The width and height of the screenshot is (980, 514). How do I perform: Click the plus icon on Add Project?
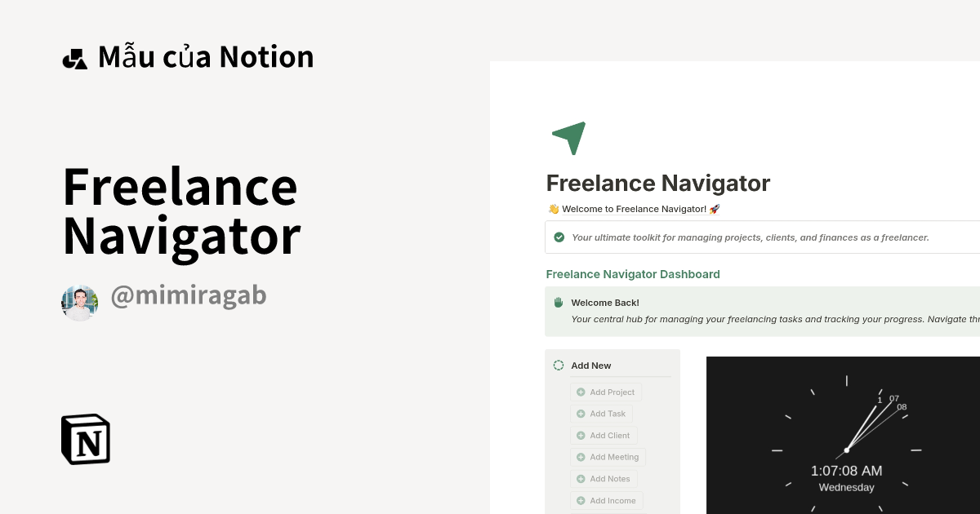point(581,392)
